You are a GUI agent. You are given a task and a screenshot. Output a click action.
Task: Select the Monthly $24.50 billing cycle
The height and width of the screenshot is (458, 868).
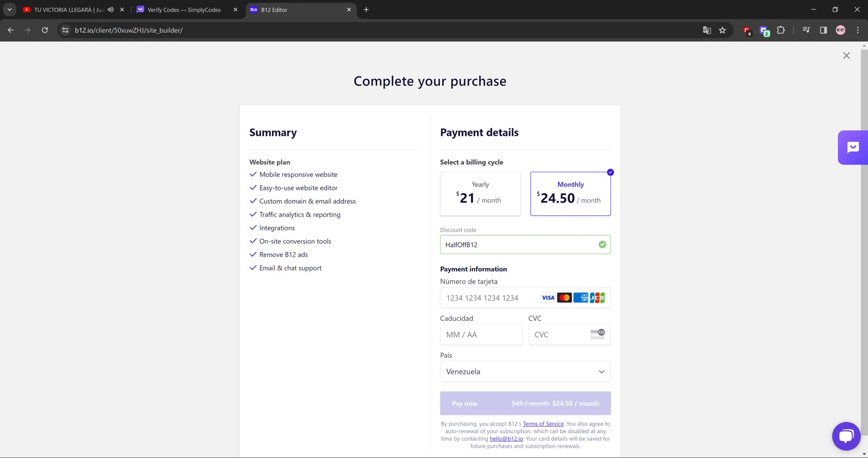click(x=571, y=193)
